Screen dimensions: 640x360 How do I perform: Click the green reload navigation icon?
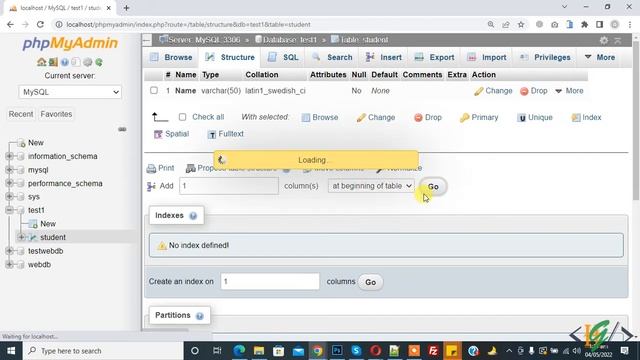(99, 62)
